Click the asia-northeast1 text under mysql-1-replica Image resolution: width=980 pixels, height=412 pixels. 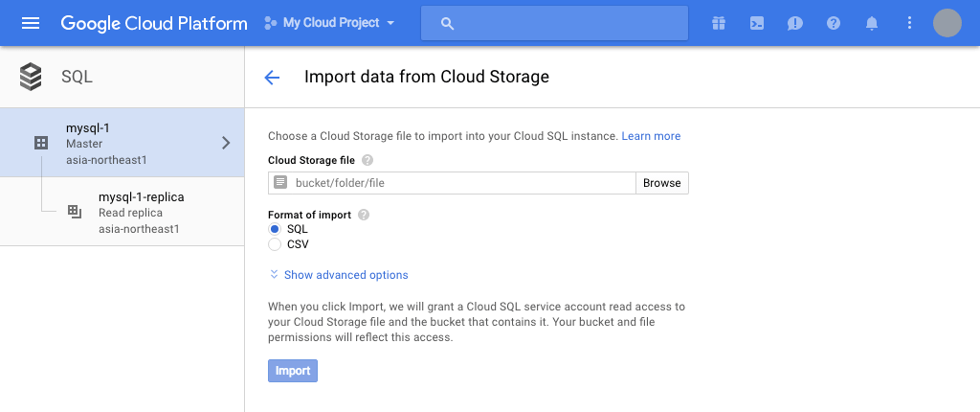[x=139, y=229]
